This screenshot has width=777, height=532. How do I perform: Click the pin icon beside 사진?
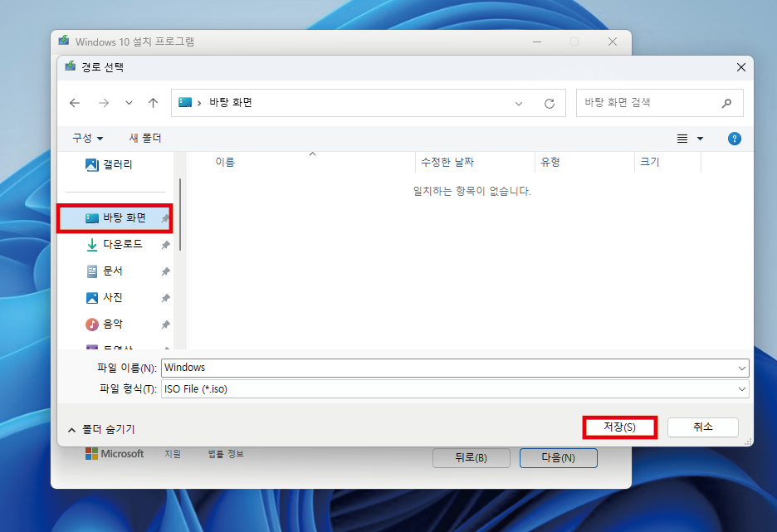(165, 298)
